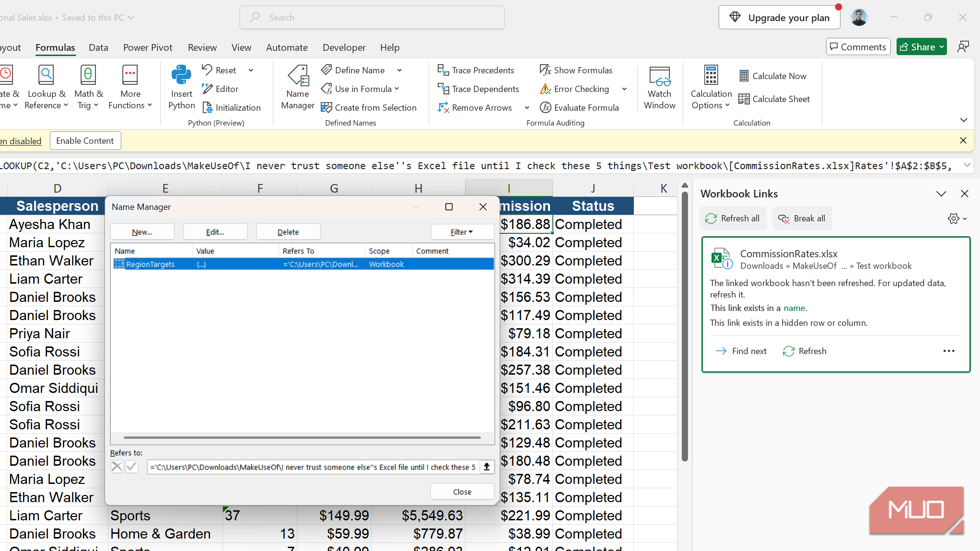Open Evaluate Formula
980x551 pixels.
tap(580, 108)
